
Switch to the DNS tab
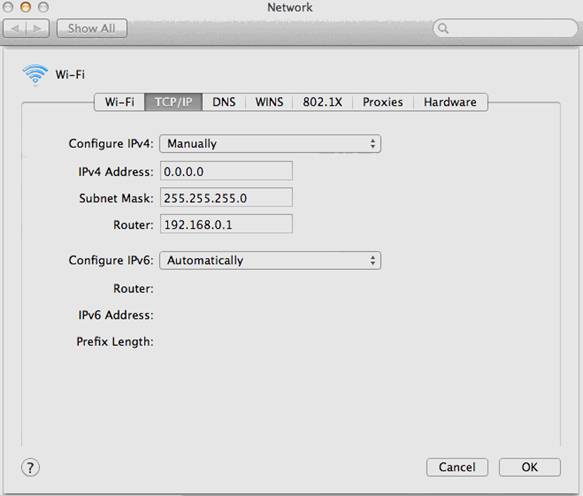(224, 102)
